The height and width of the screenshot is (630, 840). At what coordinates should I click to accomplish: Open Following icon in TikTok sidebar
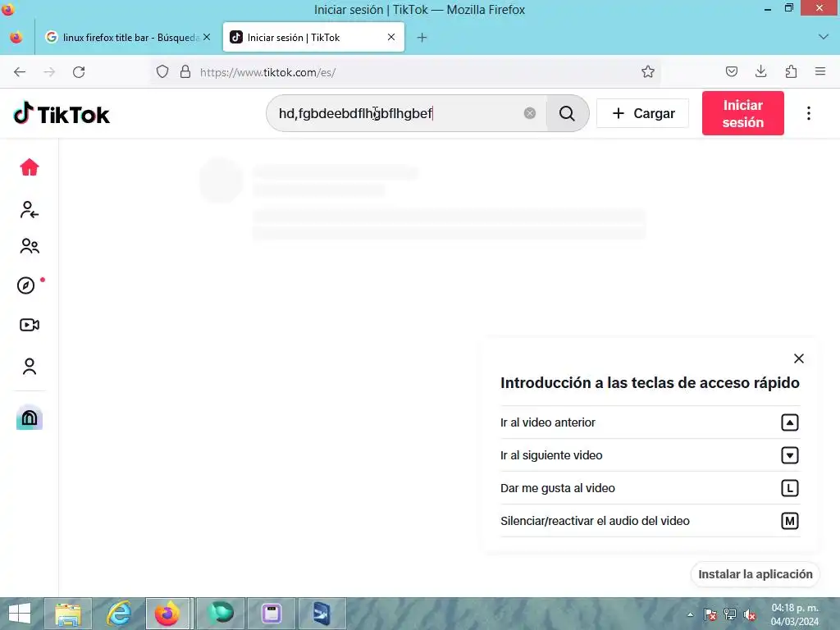[x=30, y=209]
